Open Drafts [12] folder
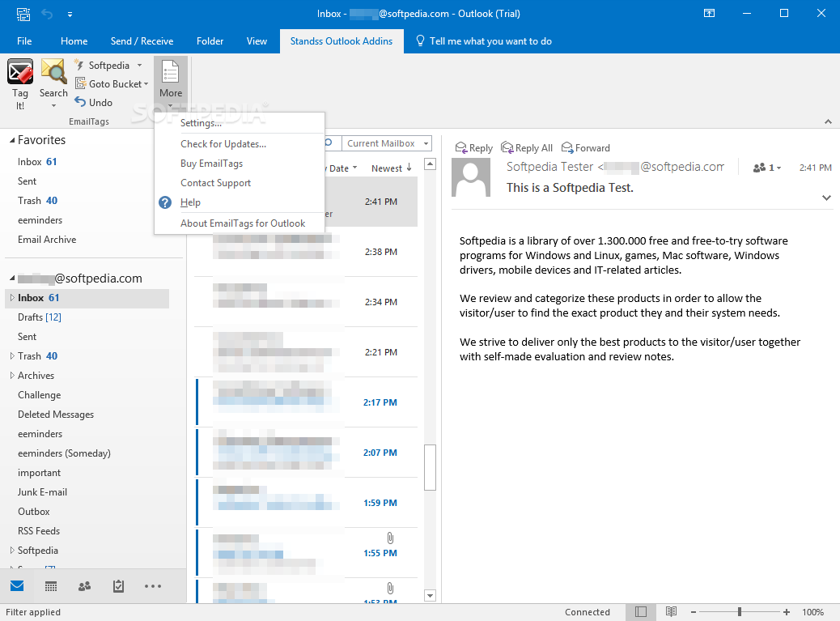 [39, 317]
